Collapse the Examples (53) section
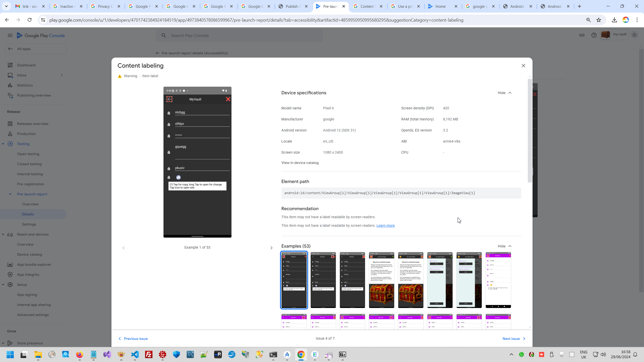Viewport: 644px width, 362px height. [x=504, y=246]
